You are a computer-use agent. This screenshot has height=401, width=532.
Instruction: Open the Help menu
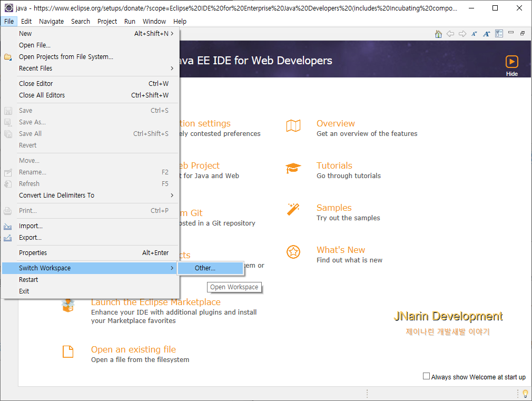click(x=180, y=22)
